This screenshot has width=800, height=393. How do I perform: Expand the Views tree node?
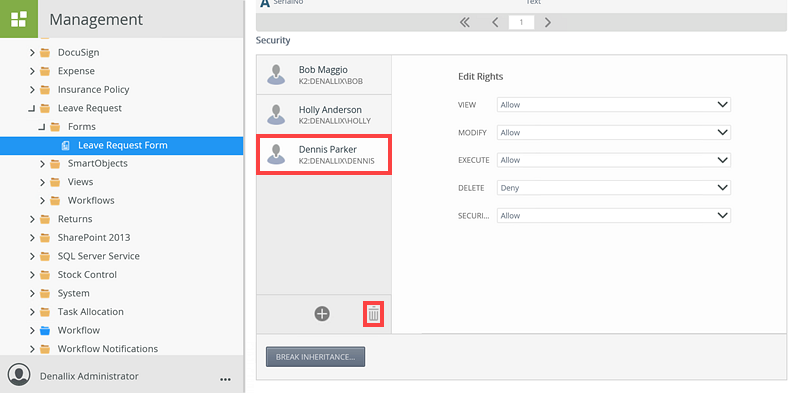[42, 182]
